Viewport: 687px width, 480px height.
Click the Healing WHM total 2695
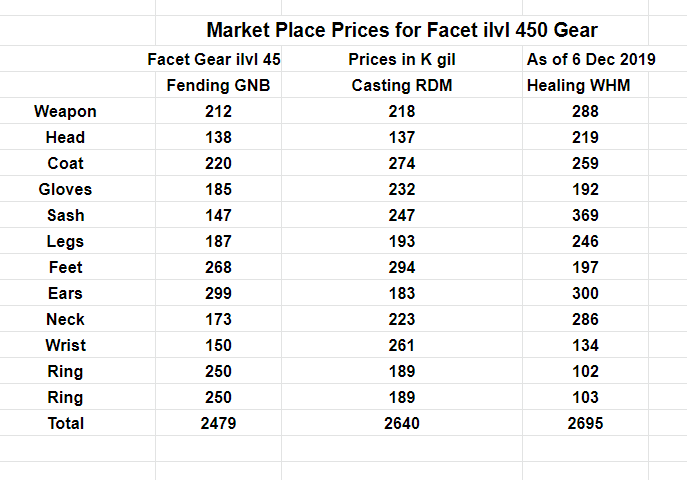pyautogui.click(x=586, y=424)
